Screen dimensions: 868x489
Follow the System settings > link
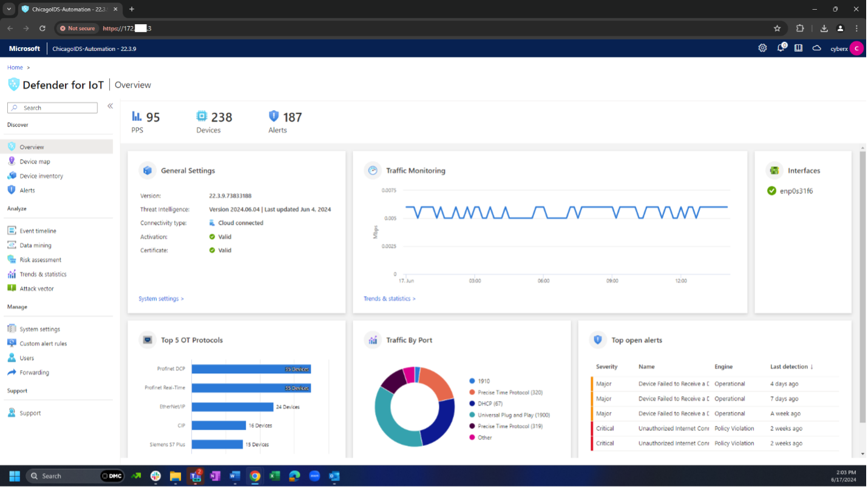[x=161, y=298]
